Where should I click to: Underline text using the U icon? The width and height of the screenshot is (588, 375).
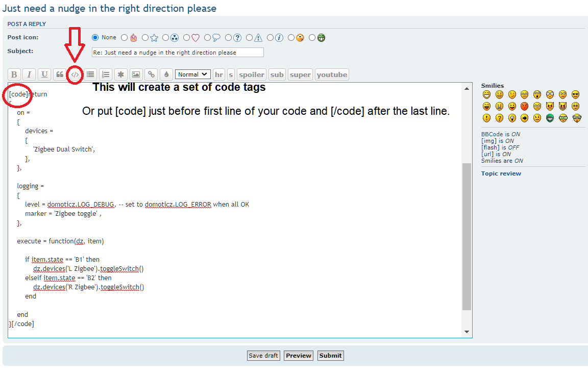pos(44,74)
